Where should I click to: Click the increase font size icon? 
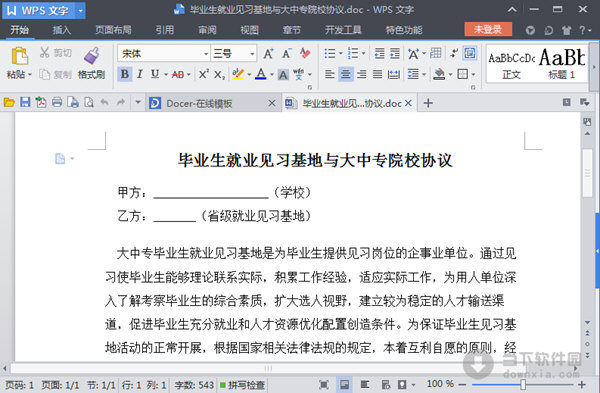click(x=268, y=54)
